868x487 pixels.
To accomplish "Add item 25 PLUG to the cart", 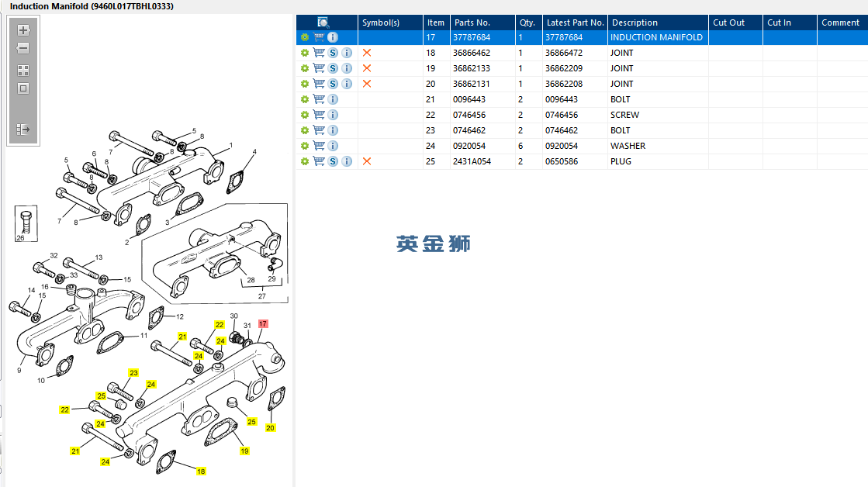I will pos(319,161).
